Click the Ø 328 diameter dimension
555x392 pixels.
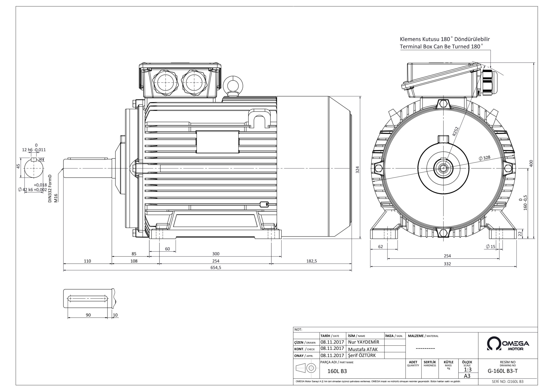(484, 158)
